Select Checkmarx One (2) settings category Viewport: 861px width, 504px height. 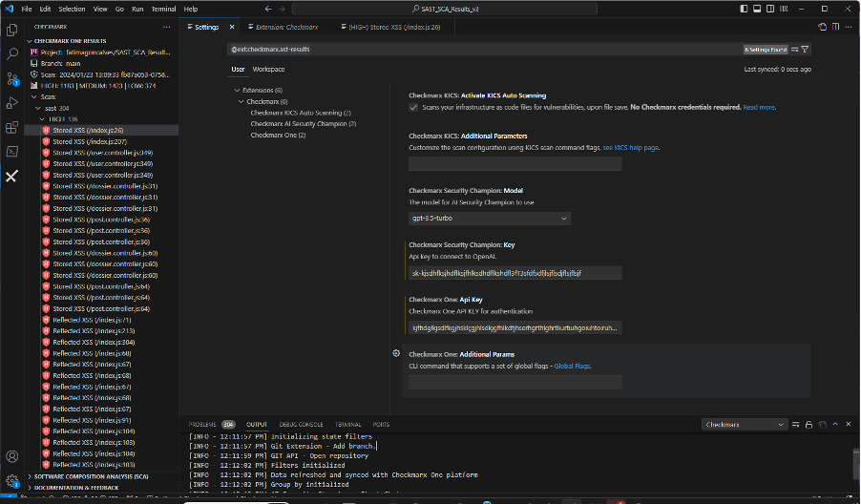[278, 135]
